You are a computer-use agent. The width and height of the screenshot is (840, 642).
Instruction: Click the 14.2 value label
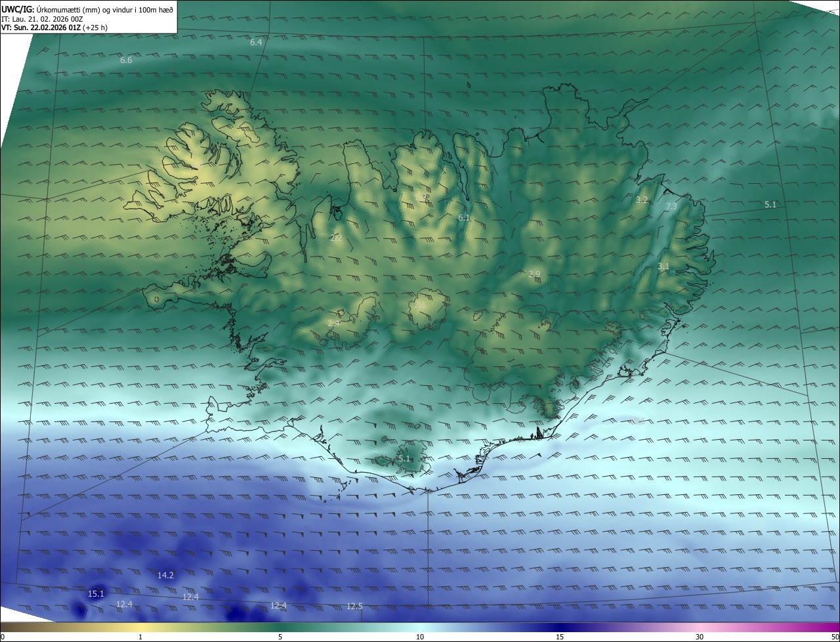pyautogui.click(x=165, y=575)
